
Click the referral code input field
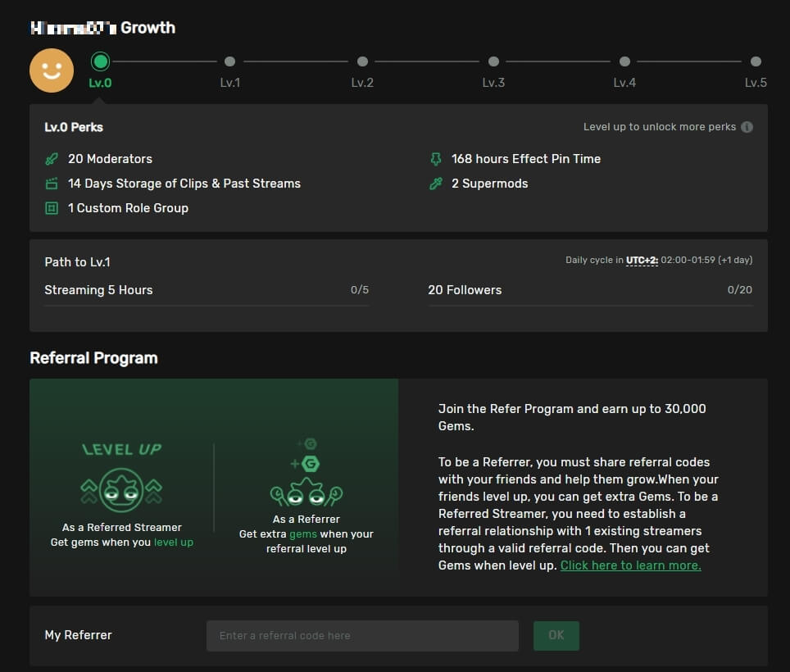tap(362, 636)
